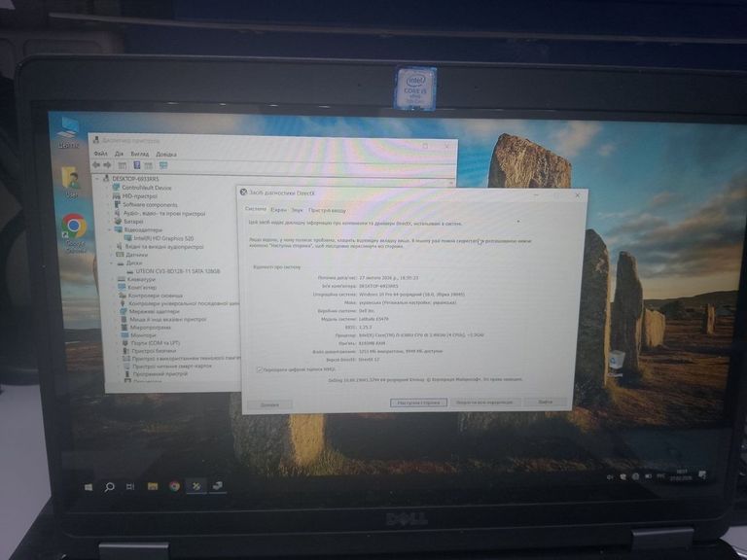
Task: Expand the Батареї node
Action: pos(109,221)
